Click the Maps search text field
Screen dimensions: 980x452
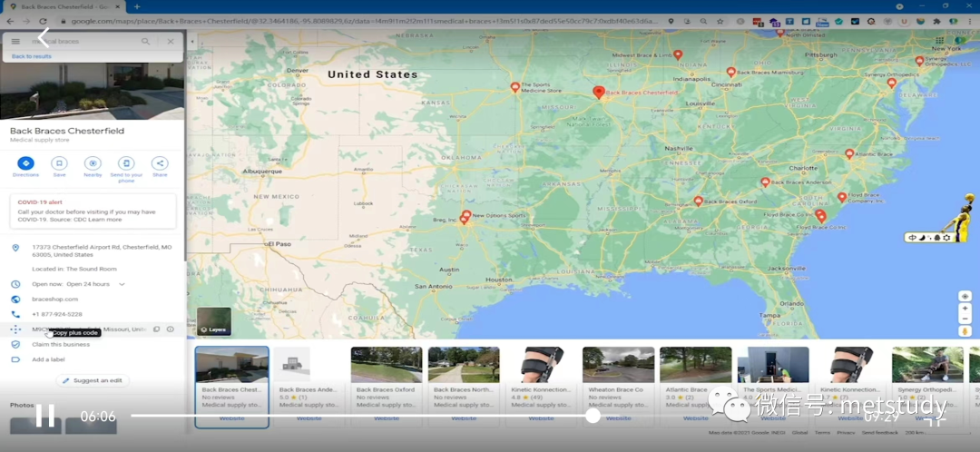[83, 41]
